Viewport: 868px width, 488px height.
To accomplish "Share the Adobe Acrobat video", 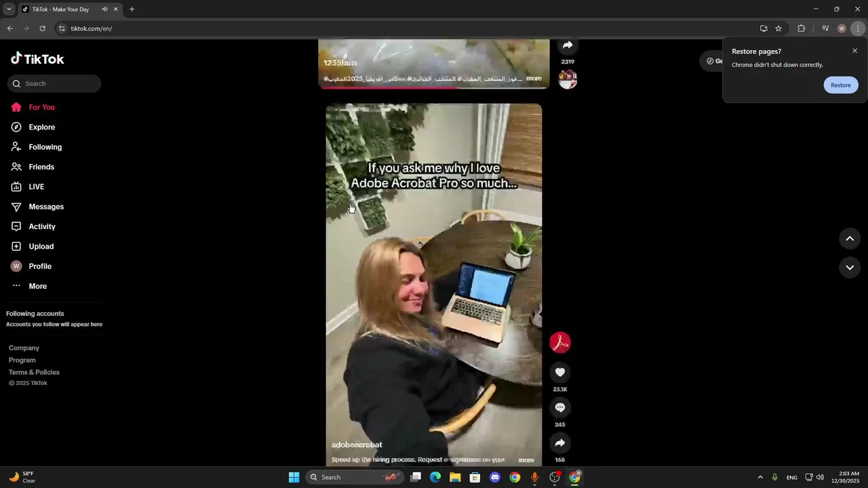I will (560, 443).
